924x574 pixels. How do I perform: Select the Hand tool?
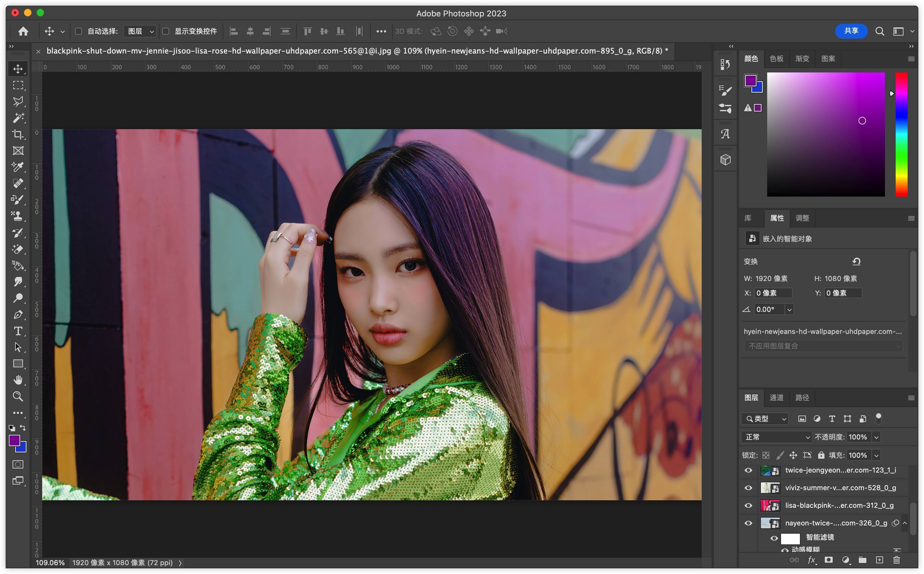pyautogui.click(x=18, y=380)
